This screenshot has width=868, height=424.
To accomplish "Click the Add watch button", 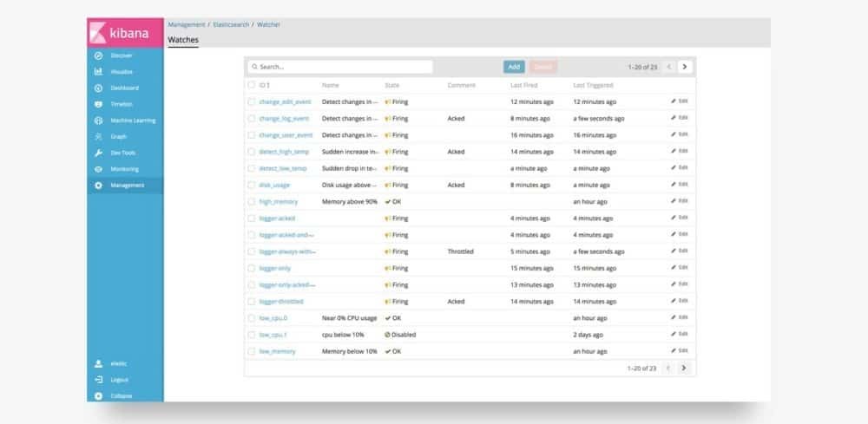I will click(514, 67).
